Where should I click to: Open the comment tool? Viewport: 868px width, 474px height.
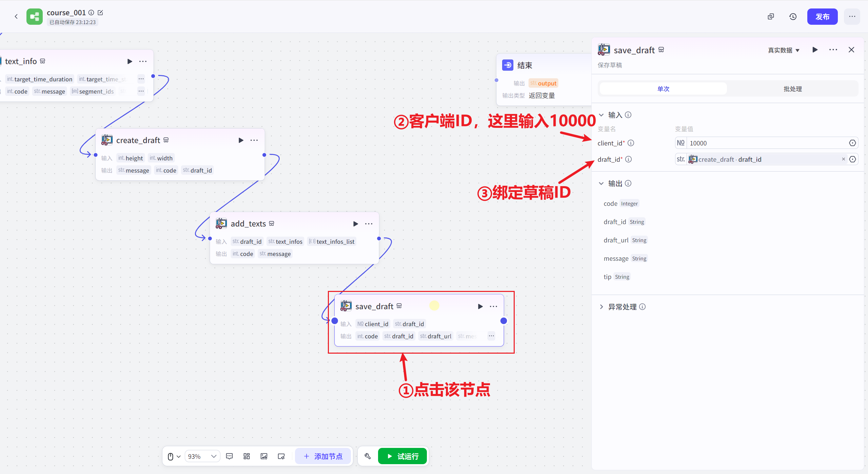click(229, 456)
